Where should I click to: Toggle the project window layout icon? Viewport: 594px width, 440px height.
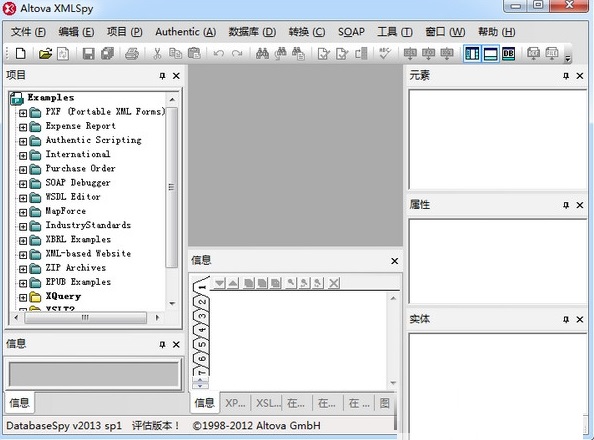472,53
